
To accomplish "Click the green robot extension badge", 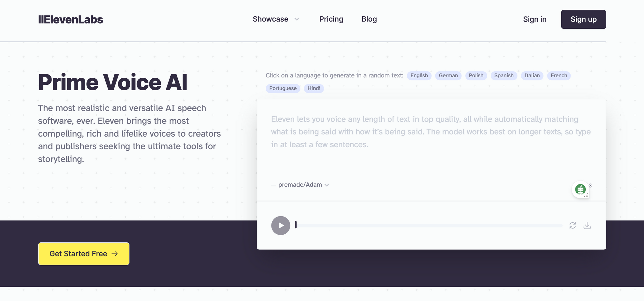I will coord(580,189).
